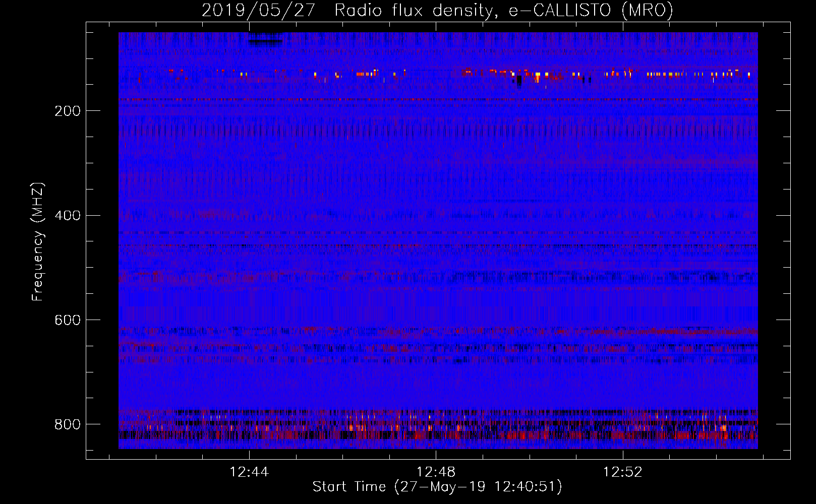Click the 400 frequency tick label
Image resolution: width=816 pixels, height=504 pixels.
tap(68, 216)
